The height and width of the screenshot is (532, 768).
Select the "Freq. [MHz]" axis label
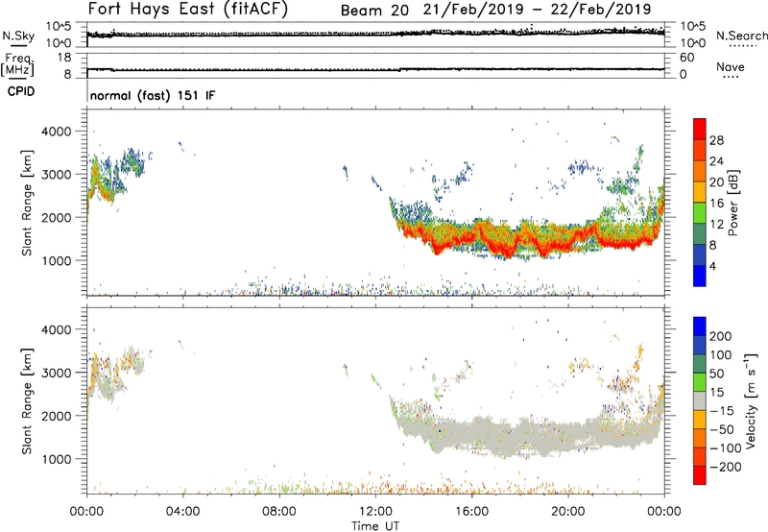coord(18,65)
